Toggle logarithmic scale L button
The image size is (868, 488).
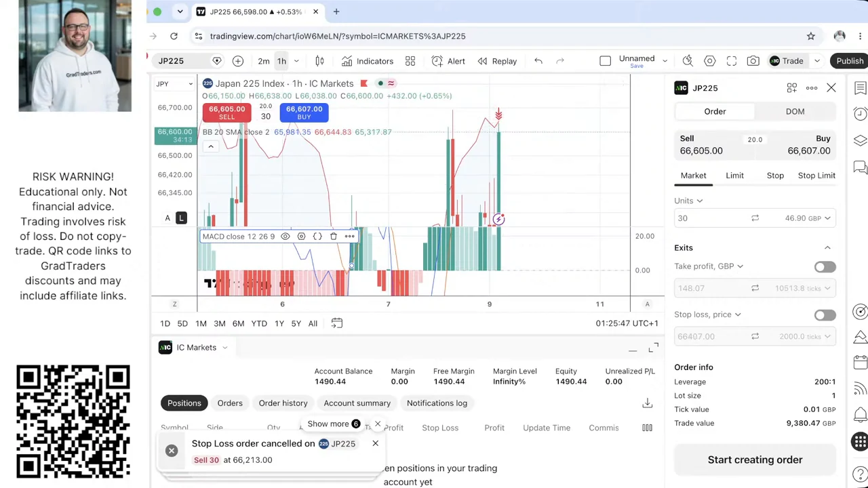[181, 218]
